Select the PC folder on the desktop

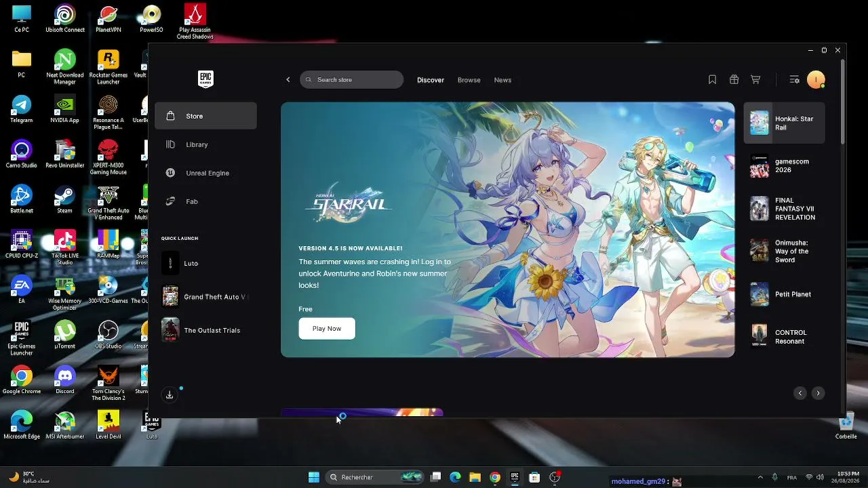(21, 64)
